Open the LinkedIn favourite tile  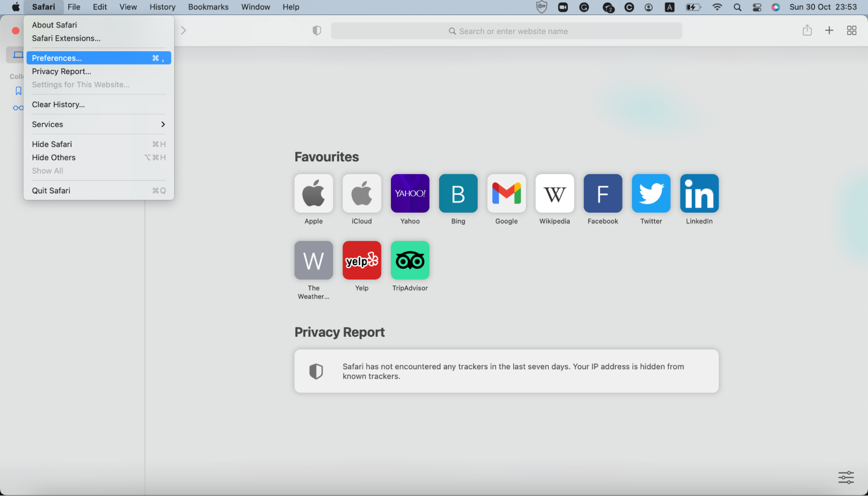[x=699, y=194]
